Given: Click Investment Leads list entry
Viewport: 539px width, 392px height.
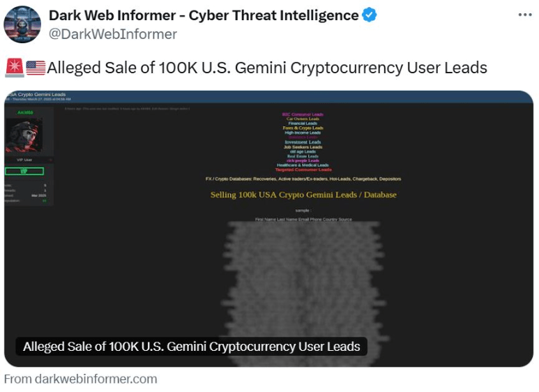Looking at the screenshot, I should (x=303, y=142).
